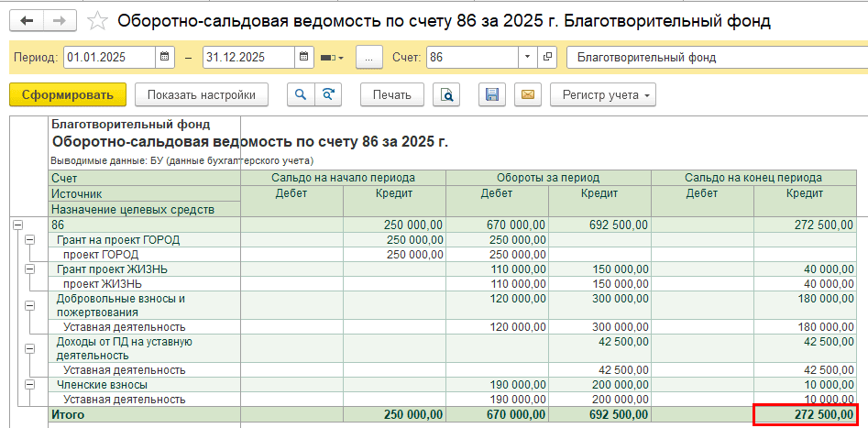
Task: Open print preview icon
Action: [446, 94]
